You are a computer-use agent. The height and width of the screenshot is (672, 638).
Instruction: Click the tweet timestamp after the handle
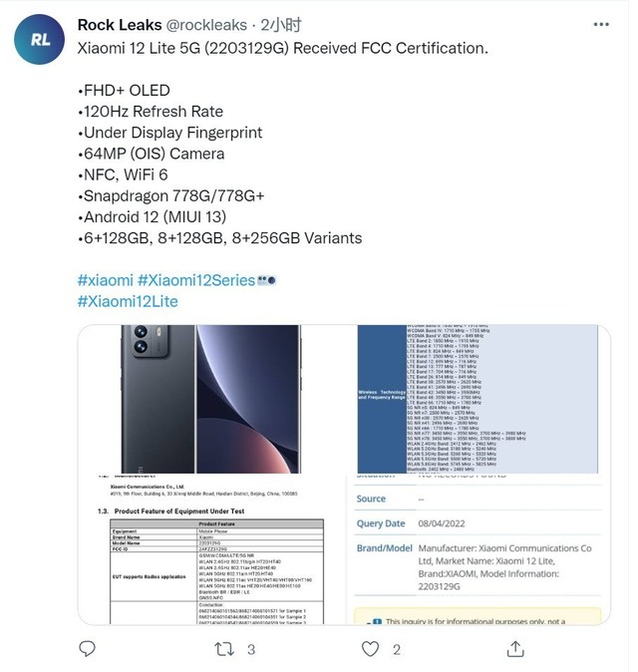(x=281, y=25)
